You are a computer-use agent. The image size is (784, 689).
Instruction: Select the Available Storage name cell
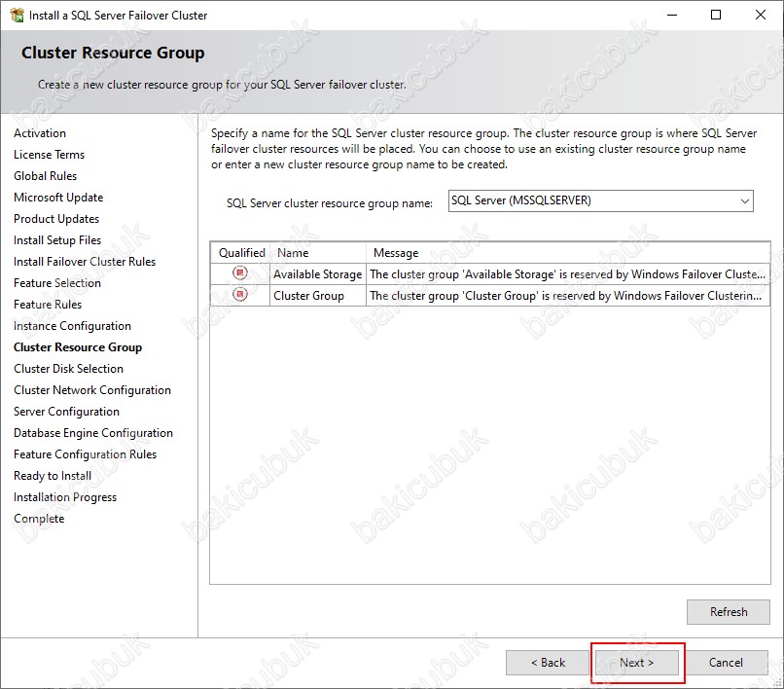point(317,274)
